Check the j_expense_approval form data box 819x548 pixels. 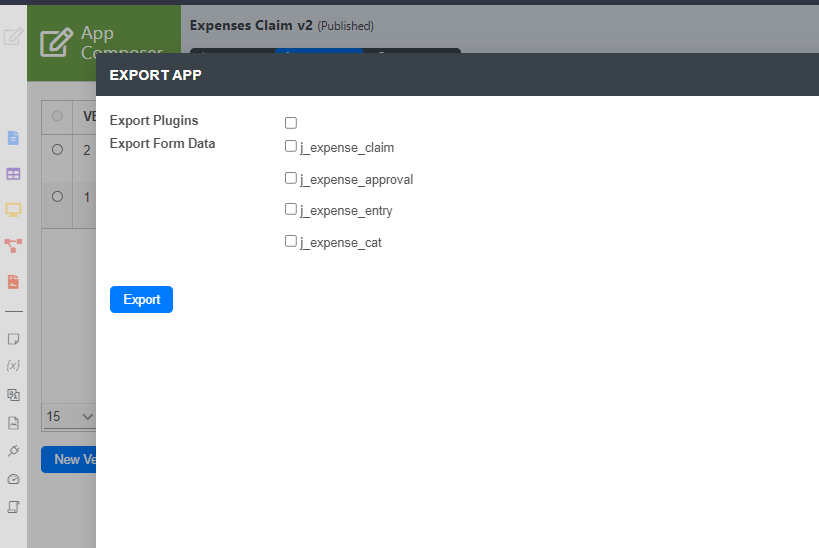[291, 178]
